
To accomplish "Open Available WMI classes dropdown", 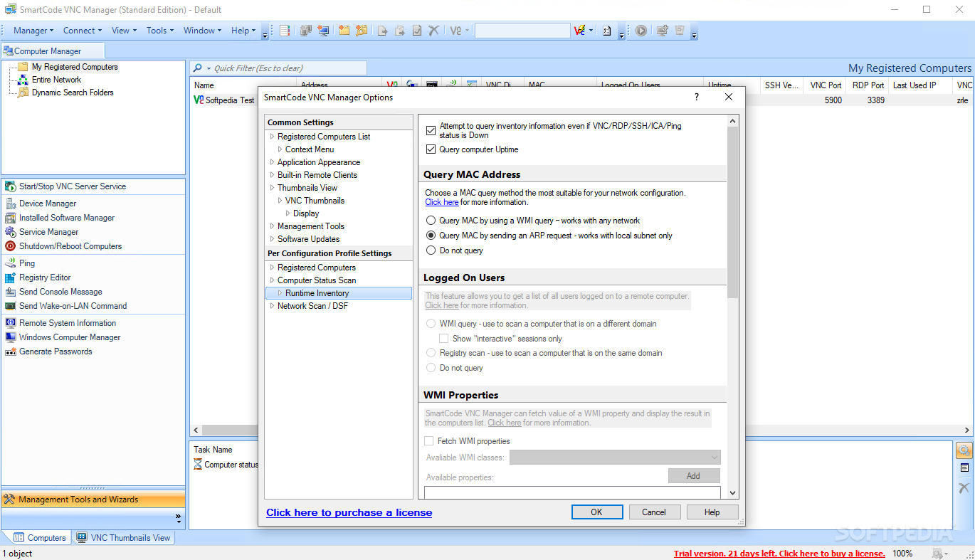I will click(615, 458).
